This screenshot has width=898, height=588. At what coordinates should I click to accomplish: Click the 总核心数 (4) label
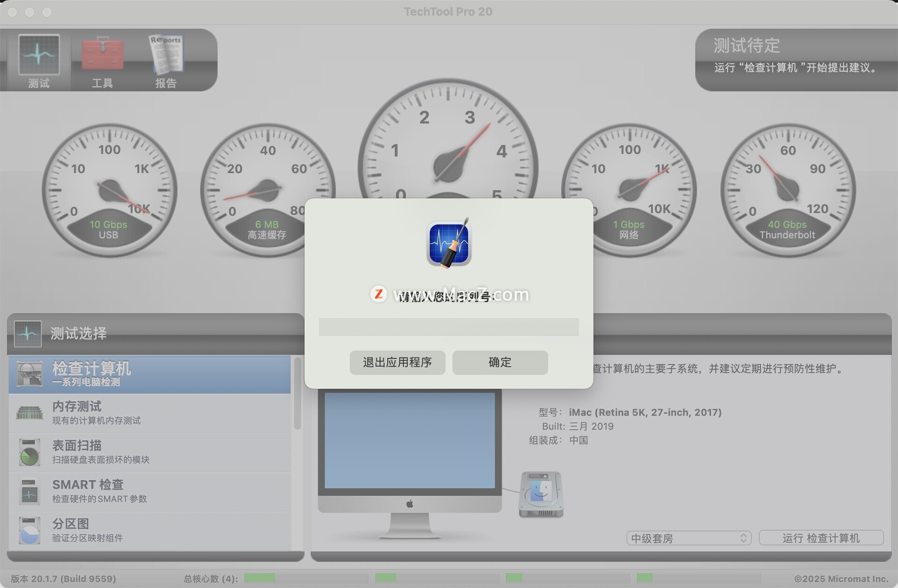click(210, 579)
